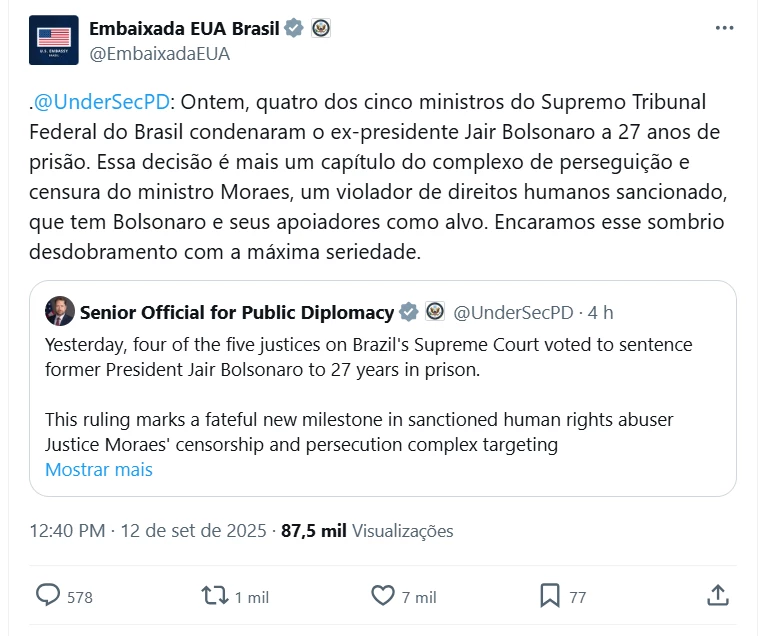The height and width of the screenshot is (636, 784).
Task: Click the verified badge of Senior Official
Action: [x=409, y=312]
